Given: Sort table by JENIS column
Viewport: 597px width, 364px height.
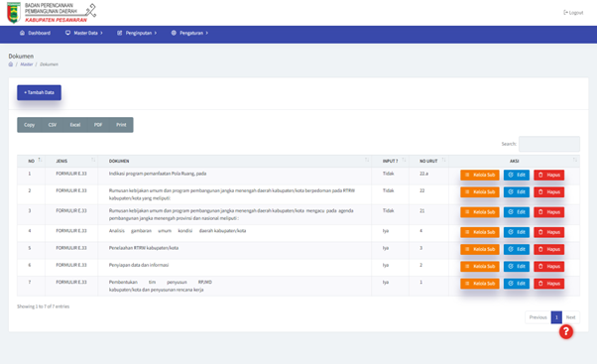Looking at the screenshot, I should click(x=71, y=161).
